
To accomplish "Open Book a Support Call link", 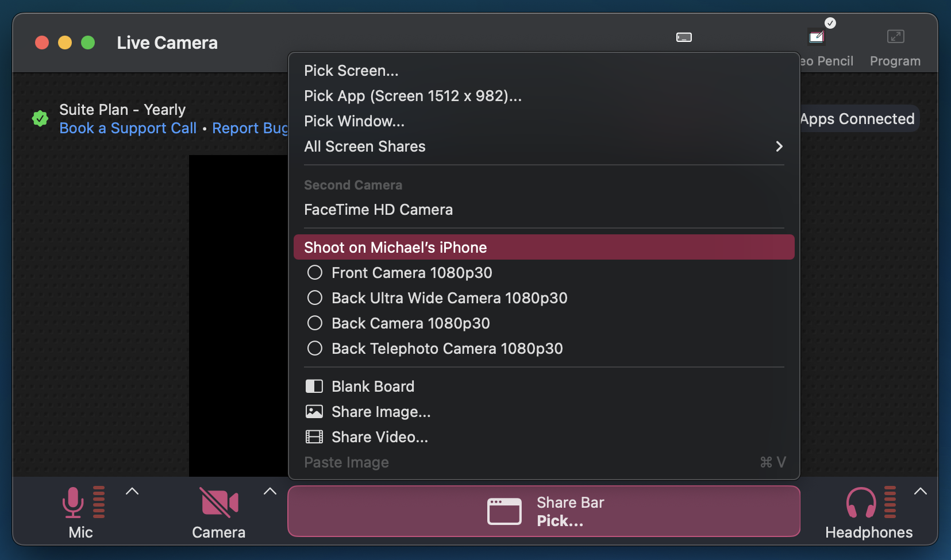I will (x=128, y=128).
